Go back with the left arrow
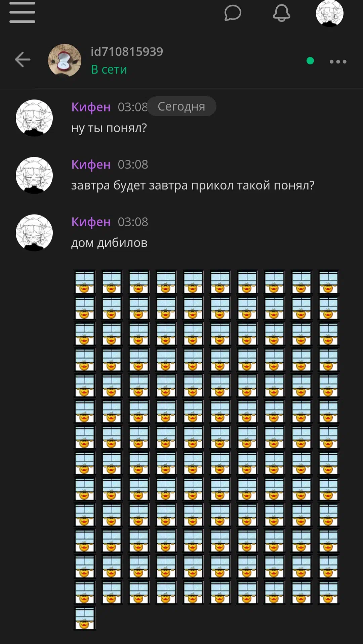This screenshot has width=363, height=644. (23, 59)
